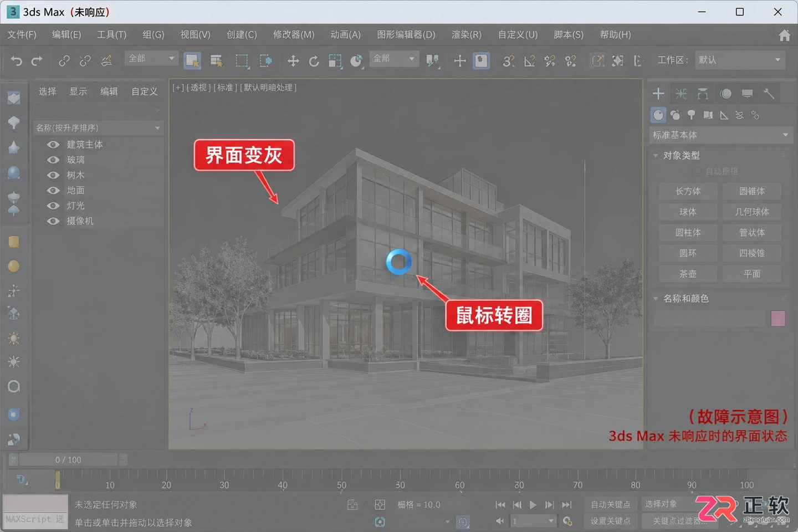The height and width of the screenshot is (532, 798).
Task: Click the object name input field
Action: pos(710,319)
